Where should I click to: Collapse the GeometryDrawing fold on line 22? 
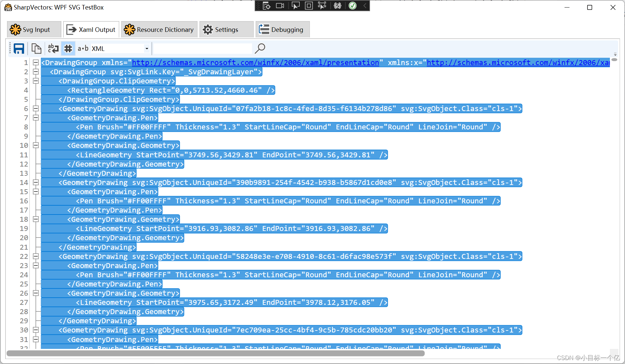[36, 256]
